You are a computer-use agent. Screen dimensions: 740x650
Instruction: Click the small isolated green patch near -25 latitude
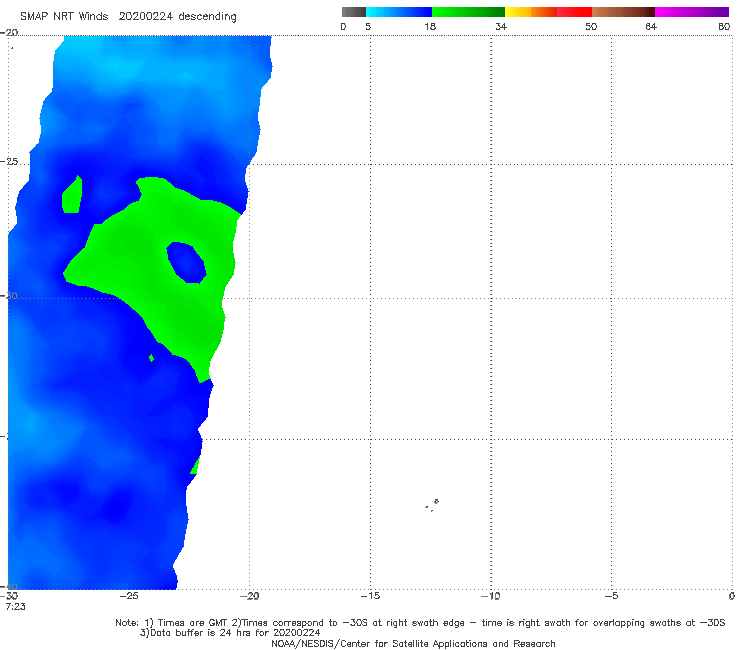(x=72, y=194)
